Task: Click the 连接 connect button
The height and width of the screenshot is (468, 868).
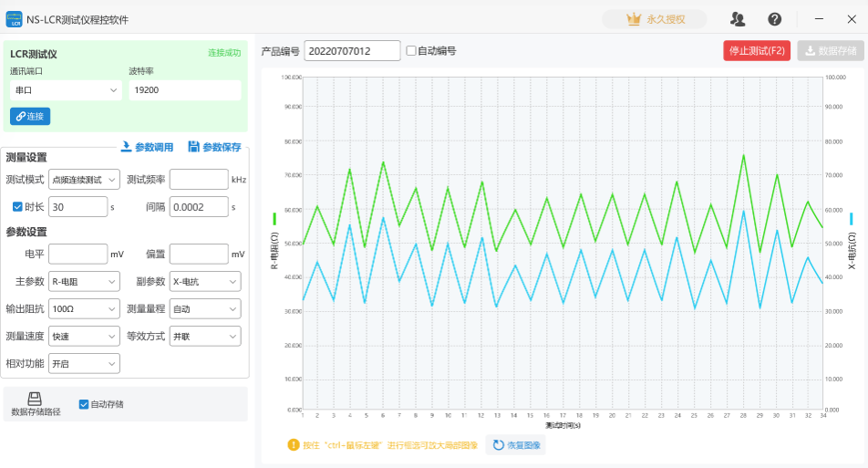Action: (x=30, y=116)
